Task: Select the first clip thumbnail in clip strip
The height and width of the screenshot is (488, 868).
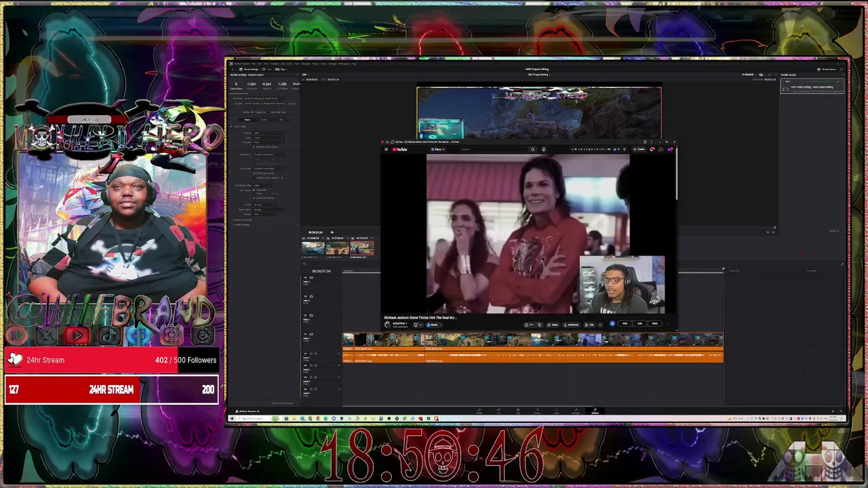Action: click(313, 249)
